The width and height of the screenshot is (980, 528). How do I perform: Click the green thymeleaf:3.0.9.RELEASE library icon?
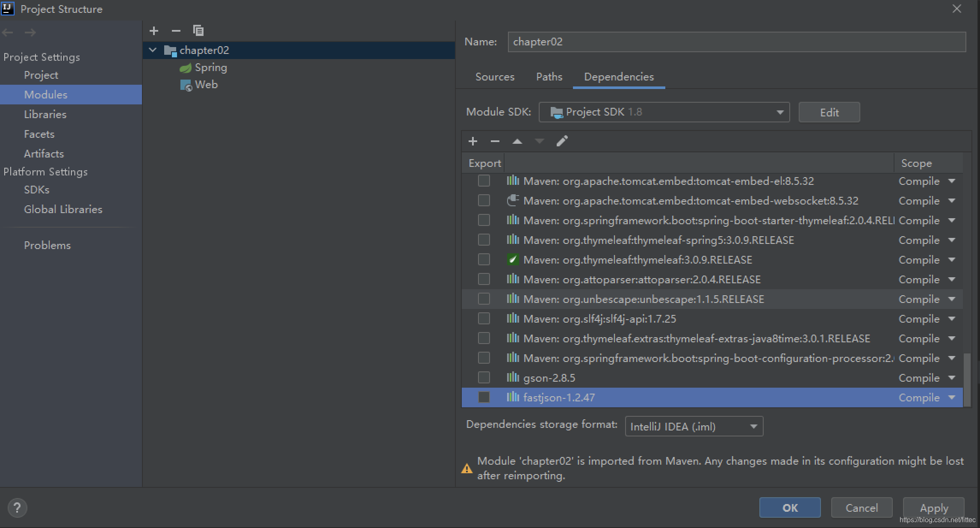pyautogui.click(x=513, y=259)
